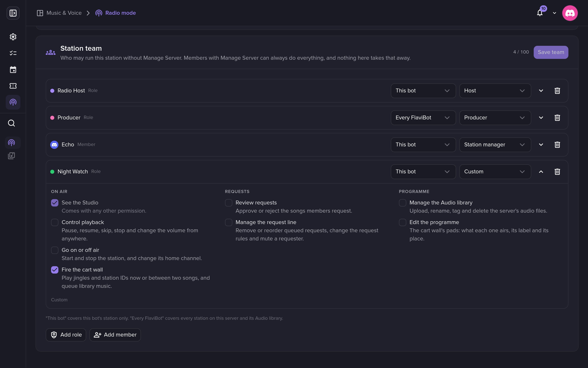Expand the Echo row permissions
Viewport: 588px width, 368px height.
541,145
